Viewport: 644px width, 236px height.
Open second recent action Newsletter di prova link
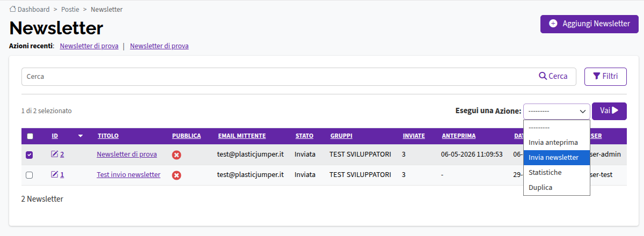click(159, 46)
